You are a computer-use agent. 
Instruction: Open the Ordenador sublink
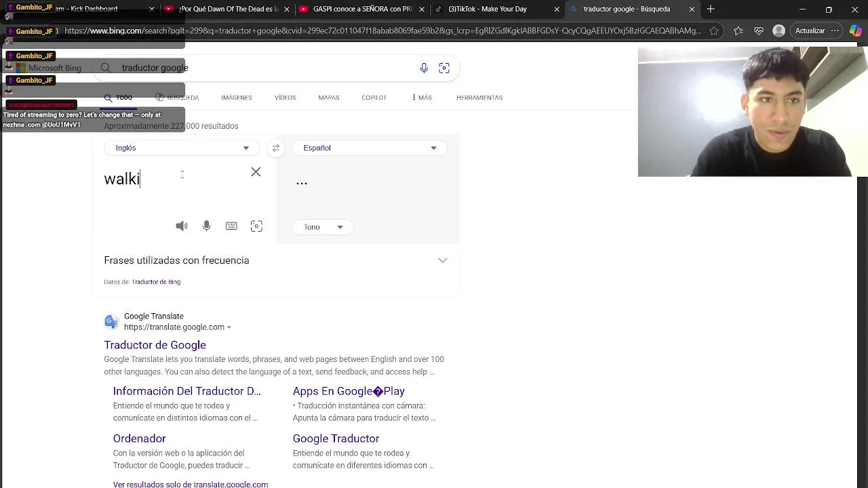[x=139, y=439]
